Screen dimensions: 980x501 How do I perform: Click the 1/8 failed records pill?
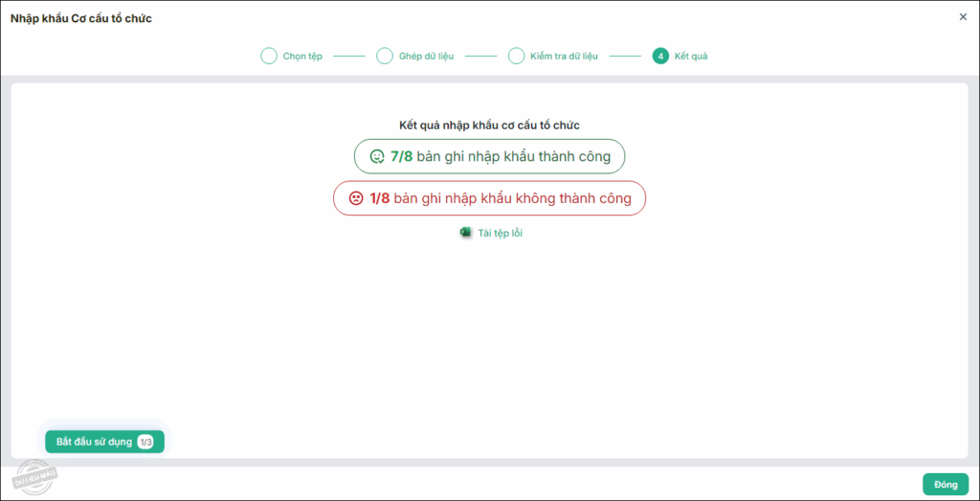pos(489,198)
